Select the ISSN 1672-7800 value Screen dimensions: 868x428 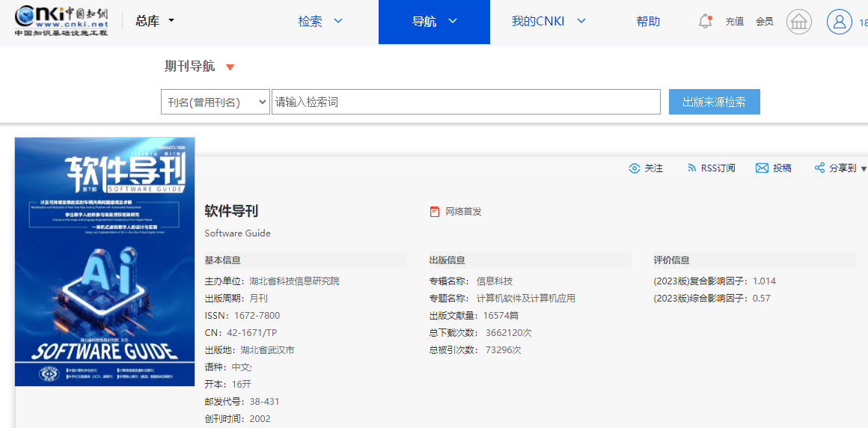(x=257, y=316)
